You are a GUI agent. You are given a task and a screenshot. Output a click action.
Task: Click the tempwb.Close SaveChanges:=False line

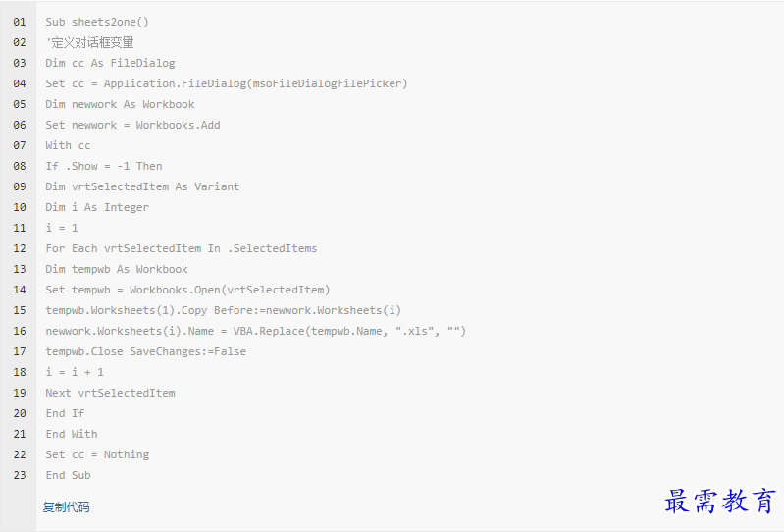click(145, 351)
